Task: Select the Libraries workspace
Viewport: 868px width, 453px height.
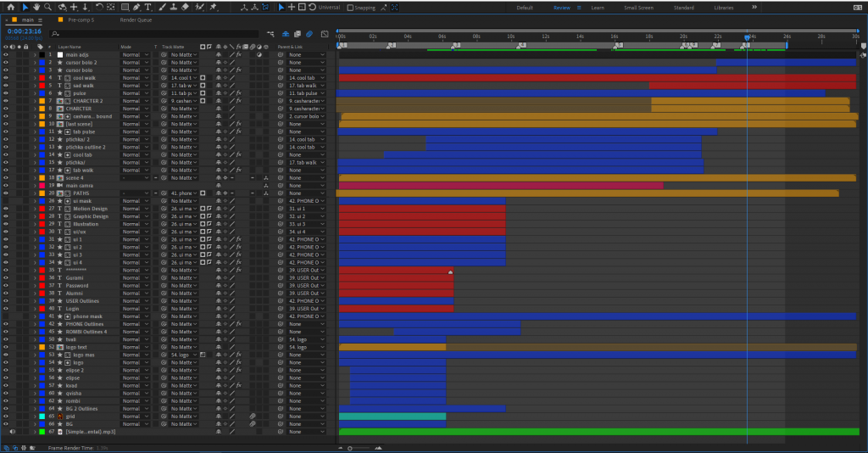Action: 724,7
